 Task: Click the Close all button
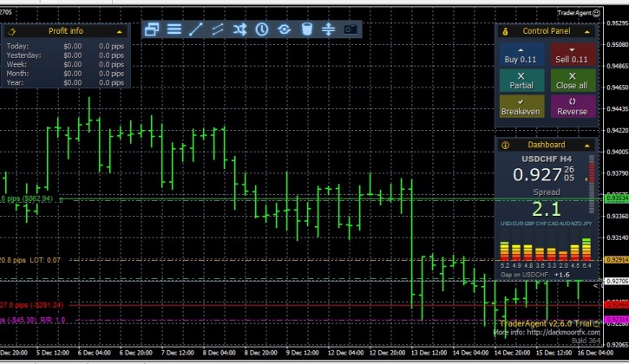coord(572,81)
